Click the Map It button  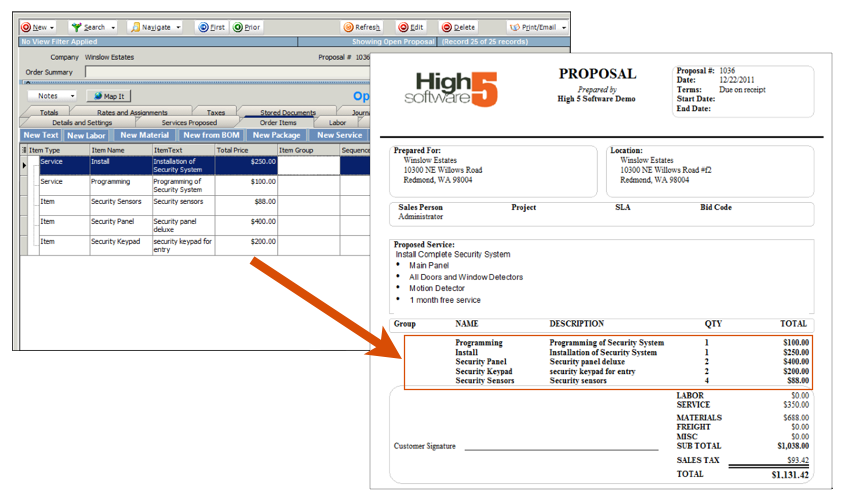click(109, 96)
